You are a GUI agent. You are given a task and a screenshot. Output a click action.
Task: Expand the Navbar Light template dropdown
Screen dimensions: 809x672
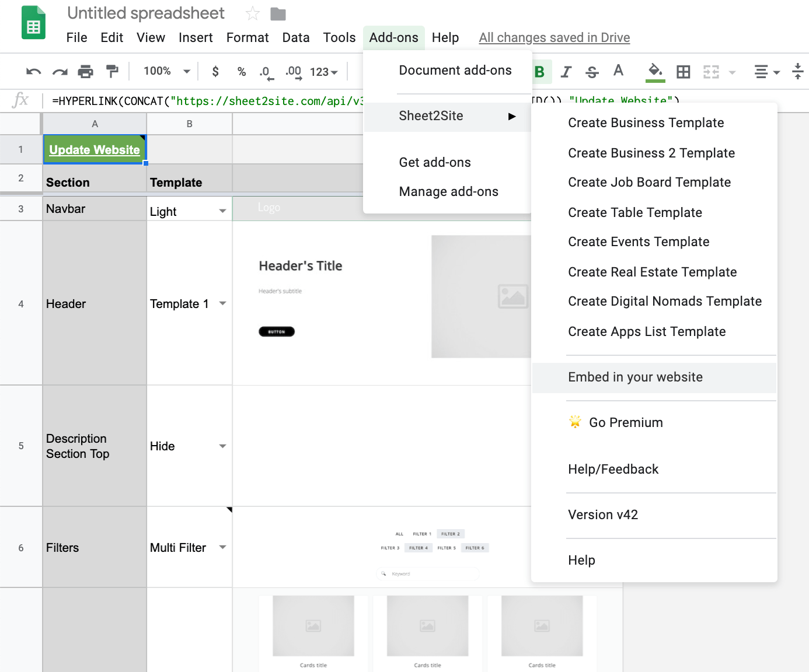222,211
